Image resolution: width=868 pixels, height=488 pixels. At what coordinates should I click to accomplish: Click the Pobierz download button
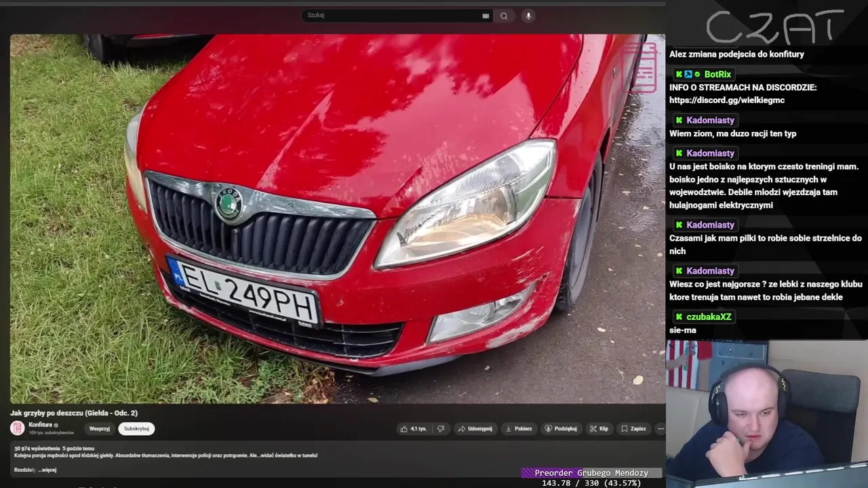coord(519,428)
